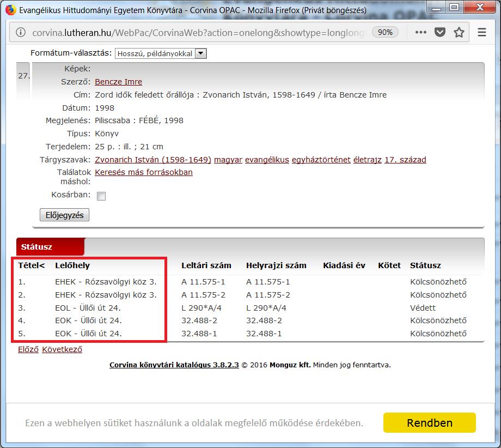The height and width of the screenshot is (448, 501).
Task: Open the Formátum-választás dropdown arrow
Action: [x=200, y=53]
